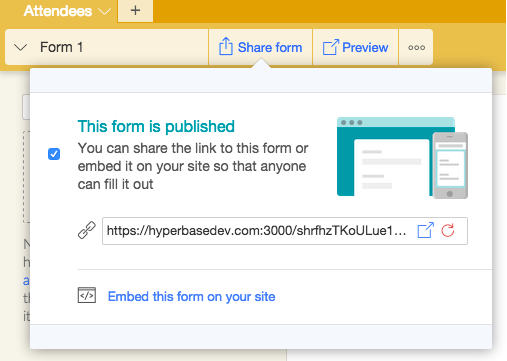Click the share description text
The height and width of the screenshot is (361, 507).
(193, 166)
